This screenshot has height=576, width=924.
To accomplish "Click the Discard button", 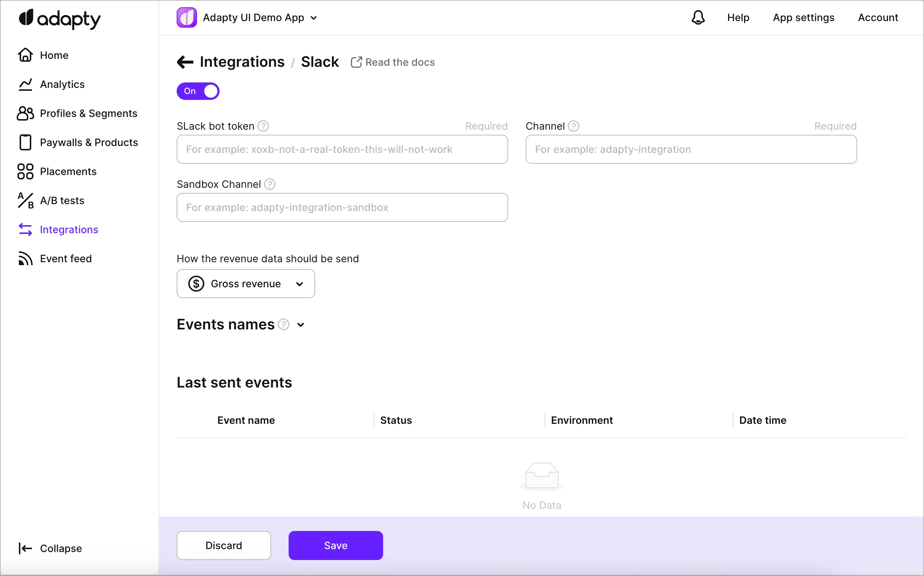I will (x=224, y=545).
